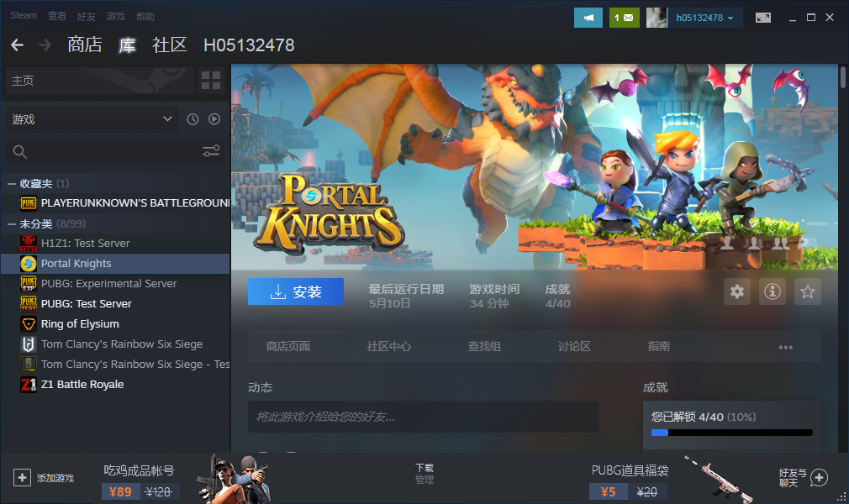The image size is (849, 504).
Task: Show ready to play games icon
Action: pos(214,119)
